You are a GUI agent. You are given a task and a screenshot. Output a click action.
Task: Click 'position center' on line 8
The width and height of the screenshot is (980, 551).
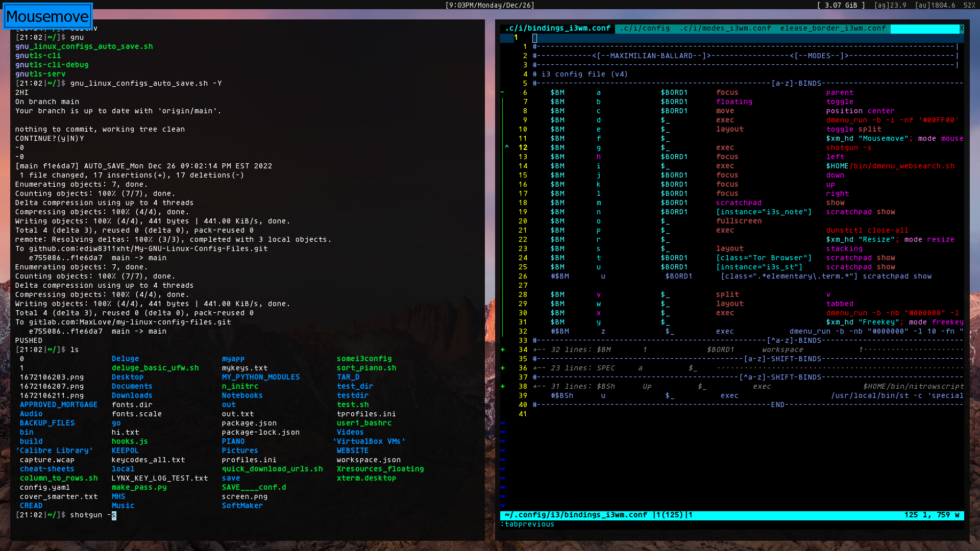[x=860, y=111]
